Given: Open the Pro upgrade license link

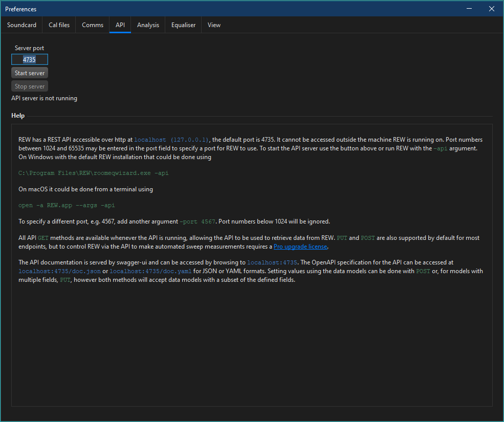Looking at the screenshot, I should (300, 247).
